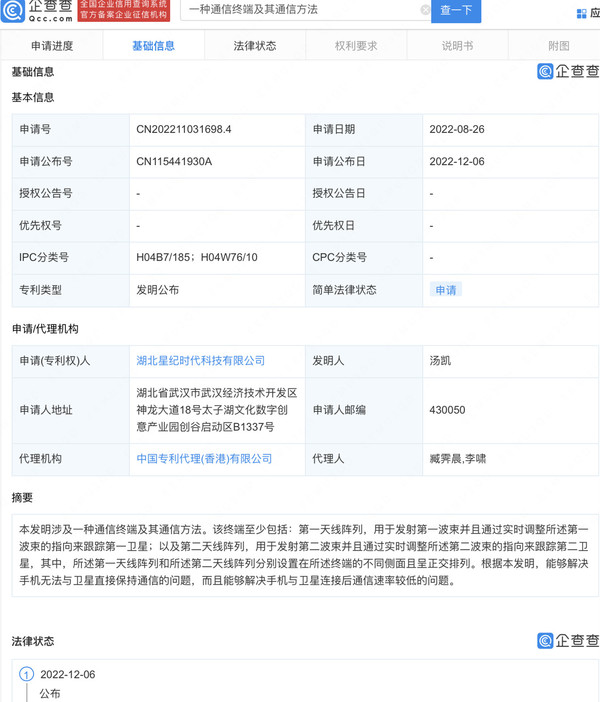This screenshot has width=600, height=702.
Task: Clear the search box with the X icon
Action: [x=425, y=10]
